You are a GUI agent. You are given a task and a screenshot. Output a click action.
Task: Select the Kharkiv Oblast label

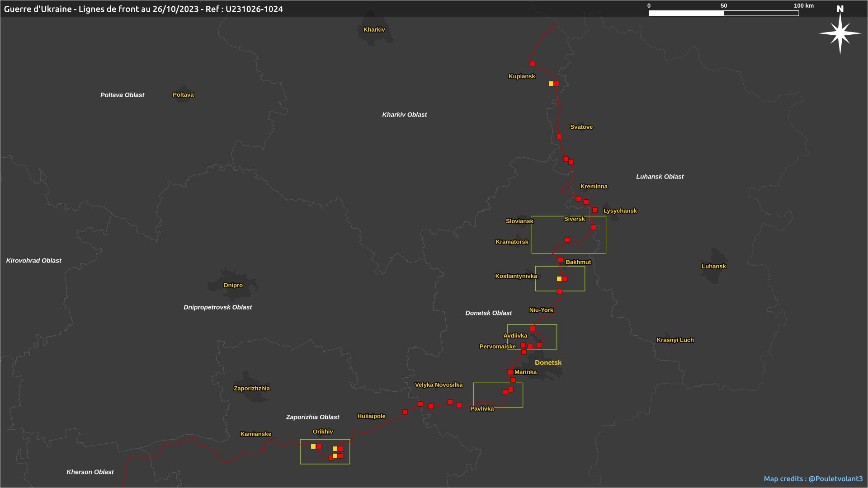click(405, 115)
